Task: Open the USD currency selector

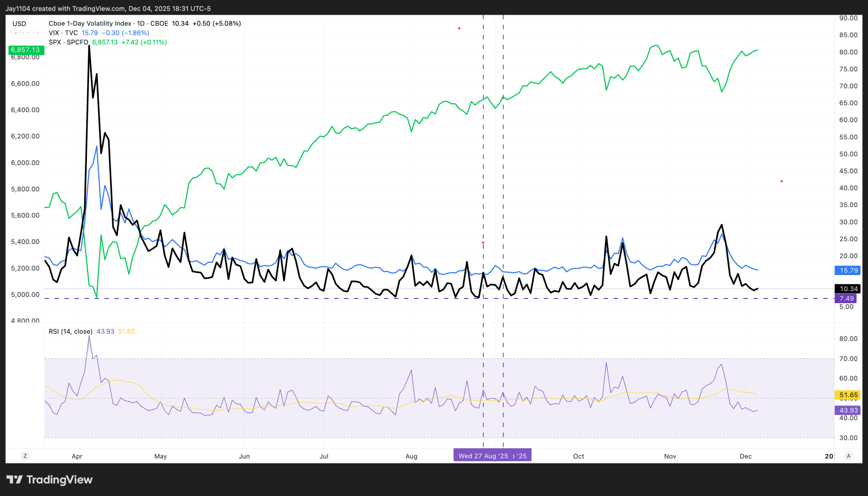Action: pos(24,23)
